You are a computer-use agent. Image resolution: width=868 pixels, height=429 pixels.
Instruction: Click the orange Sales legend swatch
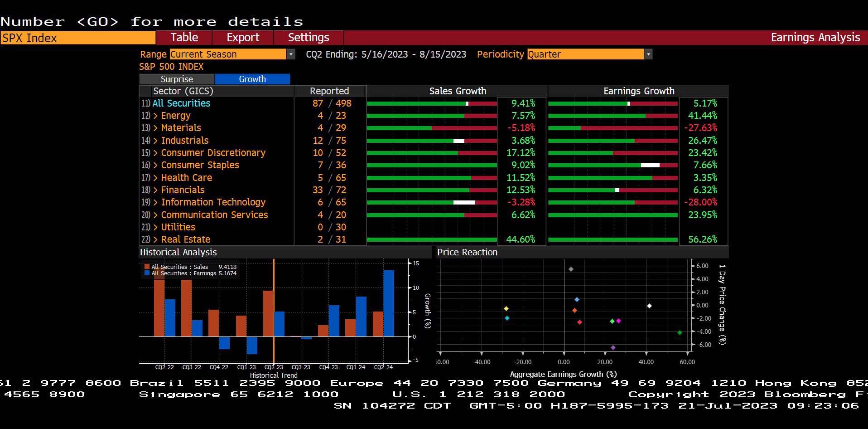pyautogui.click(x=147, y=267)
